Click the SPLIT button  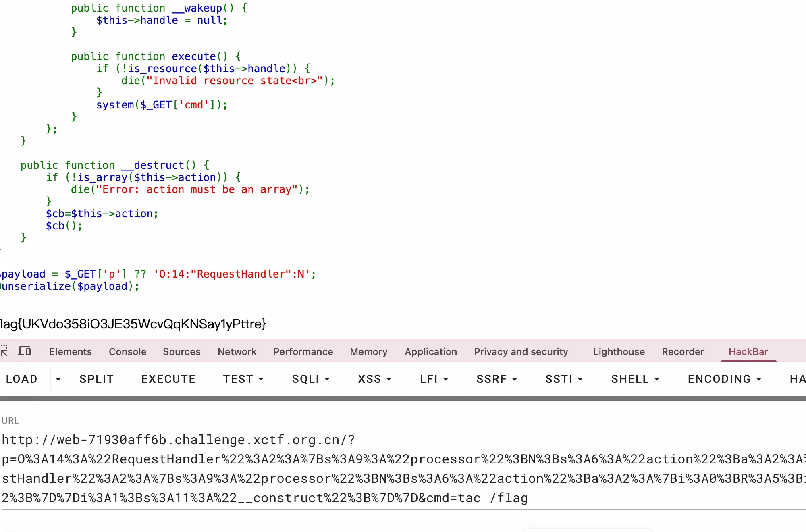coord(97,379)
